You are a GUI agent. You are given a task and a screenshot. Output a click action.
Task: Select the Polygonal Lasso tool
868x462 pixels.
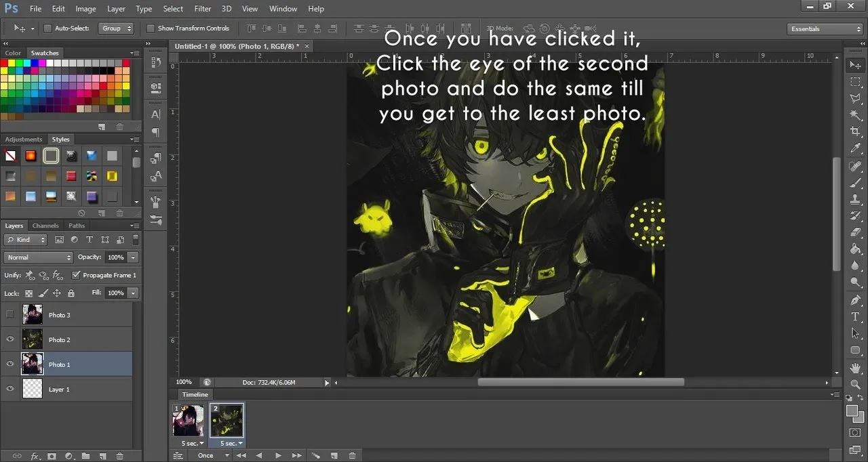(855, 99)
